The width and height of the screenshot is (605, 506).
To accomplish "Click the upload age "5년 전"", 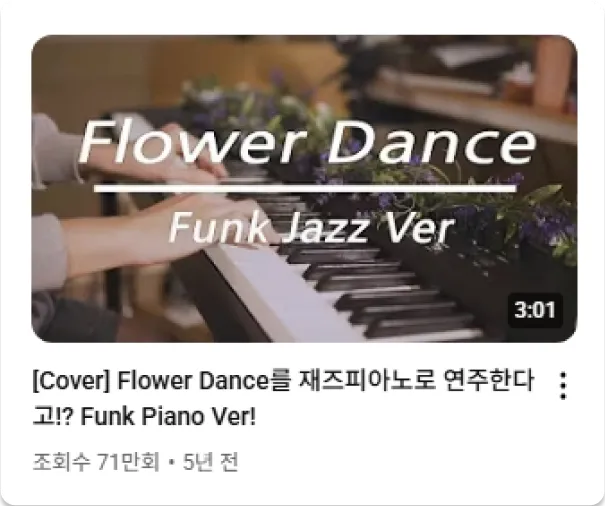I will pos(210,462).
